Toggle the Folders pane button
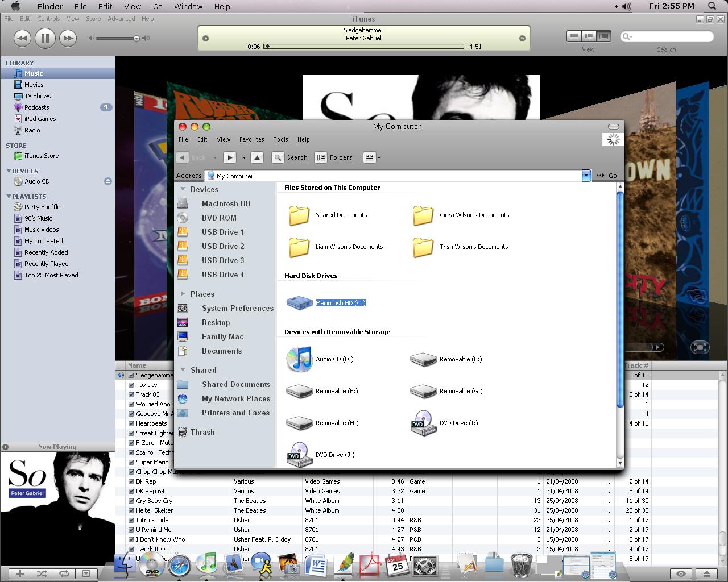Viewport: 728px width, 582px height. [x=334, y=157]
